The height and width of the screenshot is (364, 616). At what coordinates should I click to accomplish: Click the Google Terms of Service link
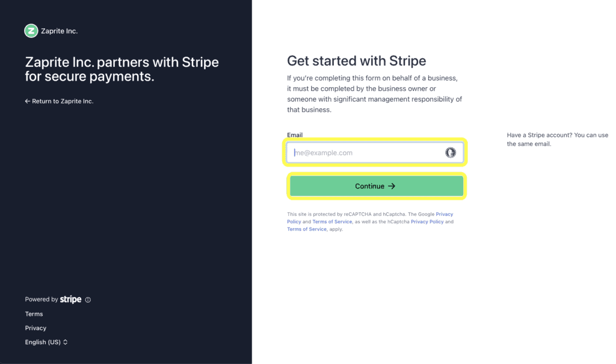[x=332, y=221]
